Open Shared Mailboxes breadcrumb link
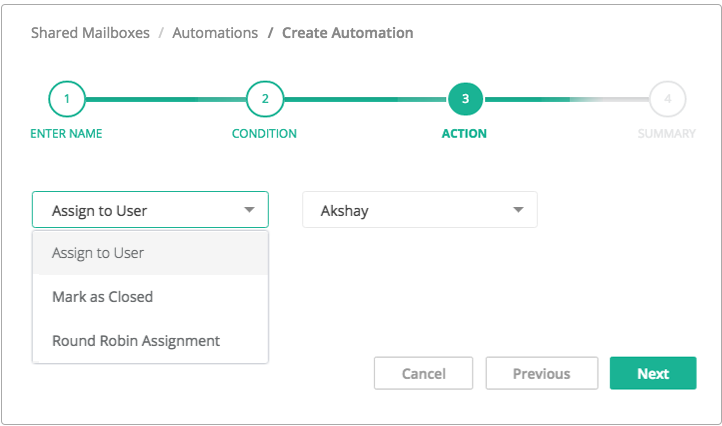The image size is (722, 426). click(x=90, y=33)
